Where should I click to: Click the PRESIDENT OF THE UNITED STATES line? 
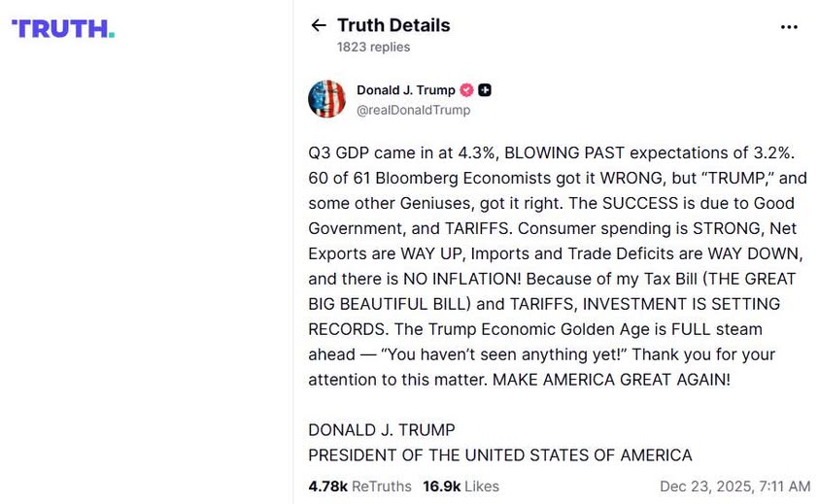click(x=499, y=455)
